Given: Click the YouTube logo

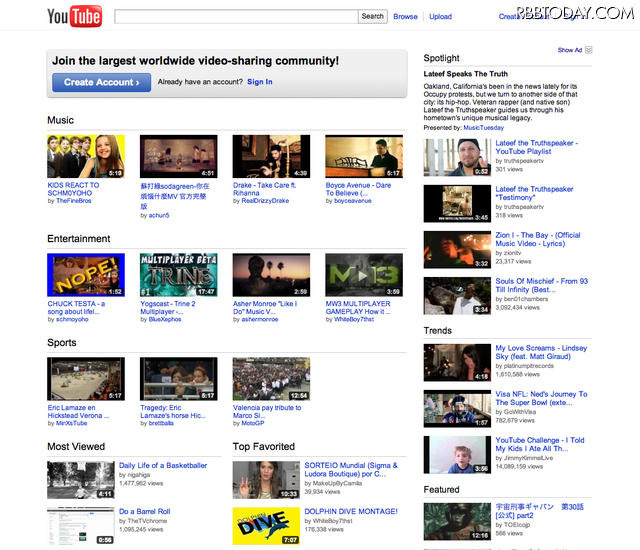Looking at the screenshot, I should pyautogui.click(x=73, y=17).
